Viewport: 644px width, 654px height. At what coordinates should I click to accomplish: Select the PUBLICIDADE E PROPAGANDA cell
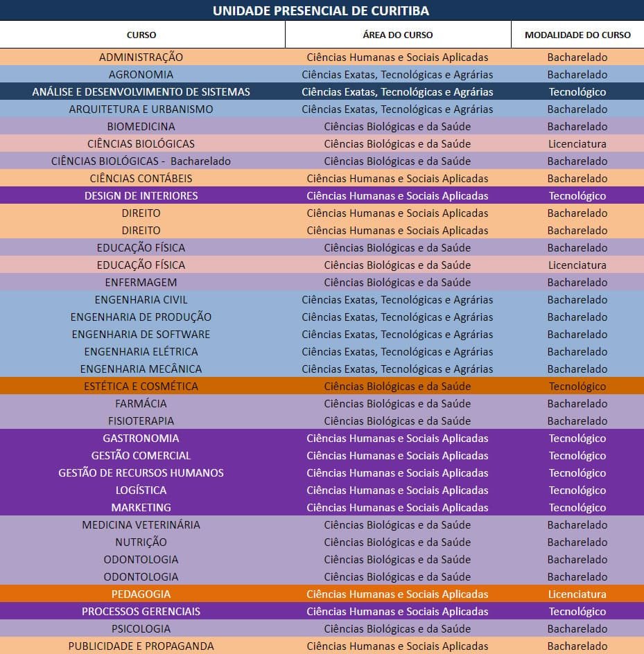click(141, 646)
